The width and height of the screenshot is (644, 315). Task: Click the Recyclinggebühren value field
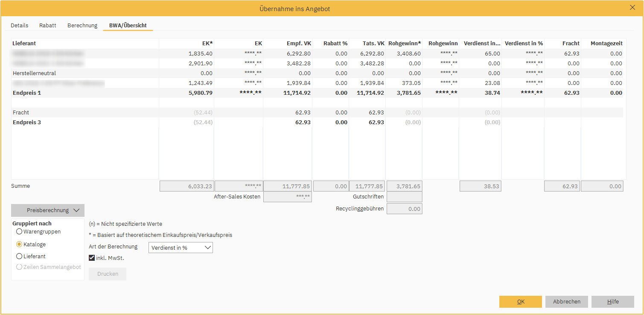[x=404, y=209]
